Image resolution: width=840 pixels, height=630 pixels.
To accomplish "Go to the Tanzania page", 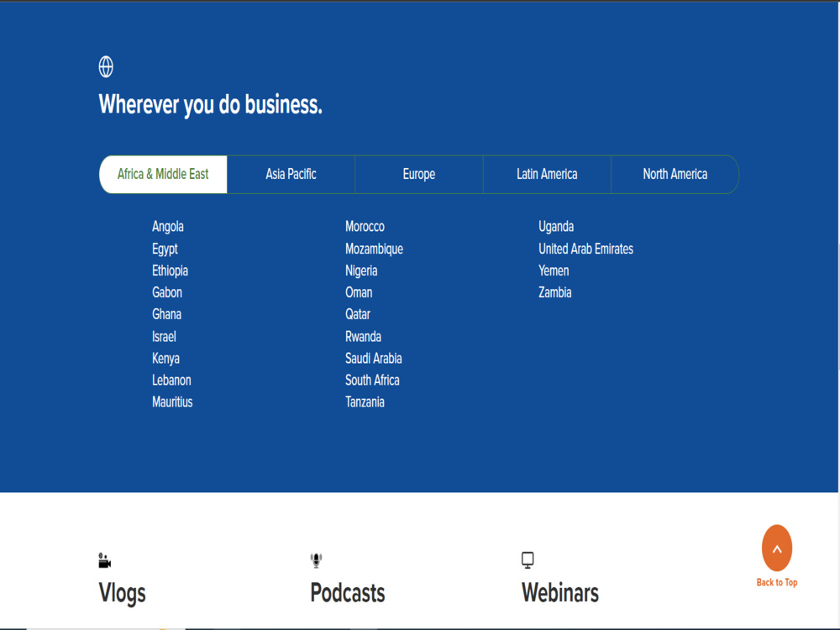I will click(365, 402).
